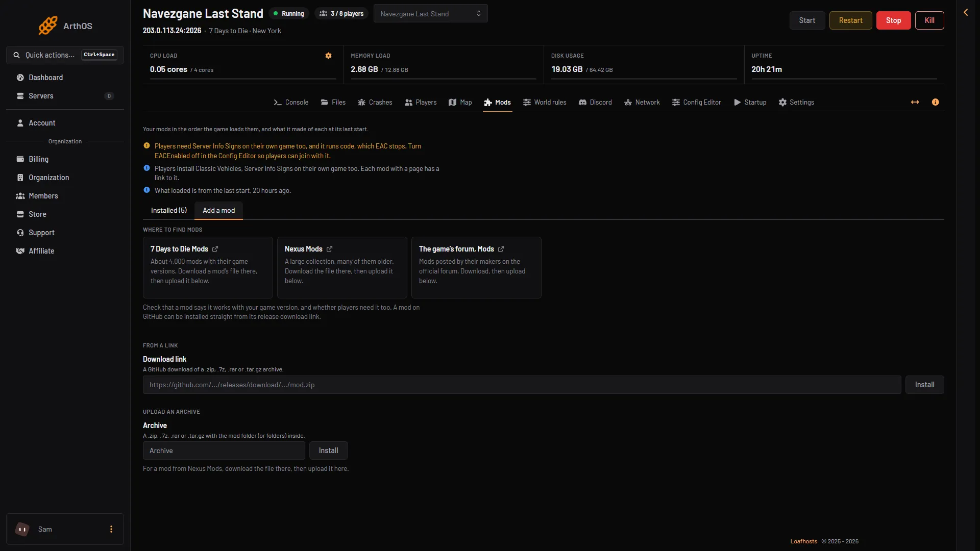Screen dimensions: 980x551
Task: Open Servers in sidebar
Action: 65,96
